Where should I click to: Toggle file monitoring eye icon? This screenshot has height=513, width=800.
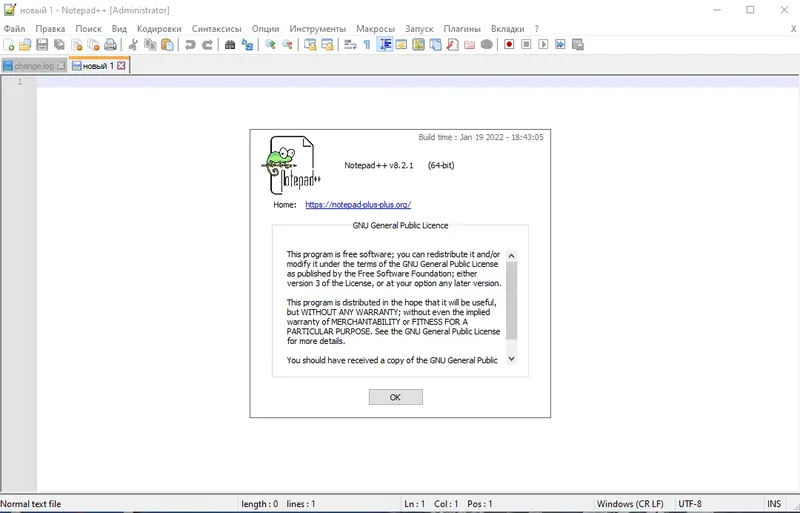coord(487,45)
